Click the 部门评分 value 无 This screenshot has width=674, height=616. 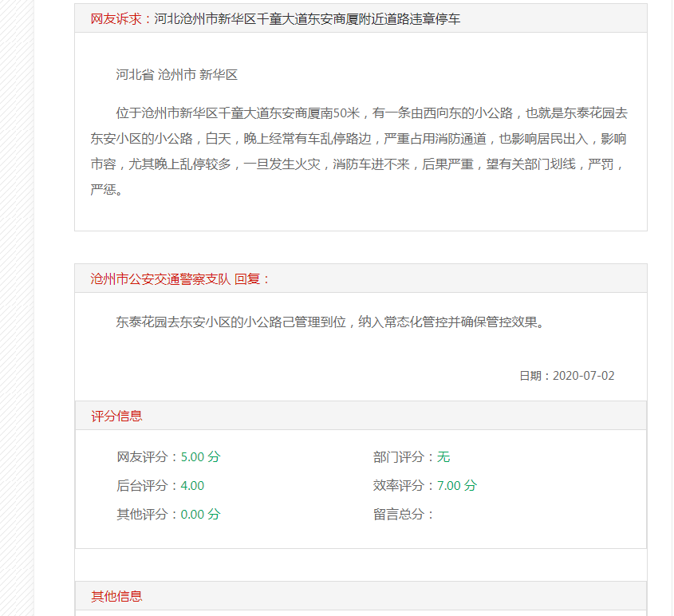click(x=443, y=457)
